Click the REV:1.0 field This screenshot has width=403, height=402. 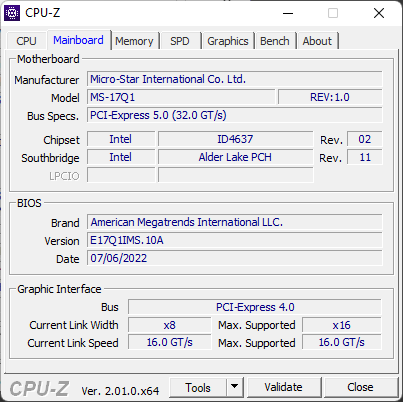330,97
